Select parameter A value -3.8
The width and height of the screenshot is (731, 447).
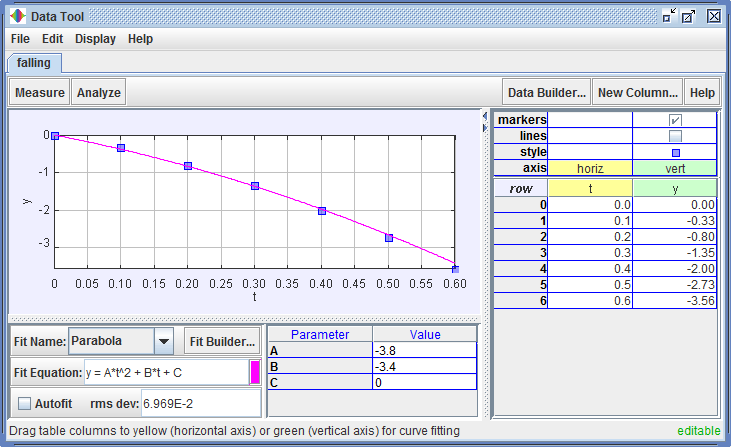[x=424, y=351]
